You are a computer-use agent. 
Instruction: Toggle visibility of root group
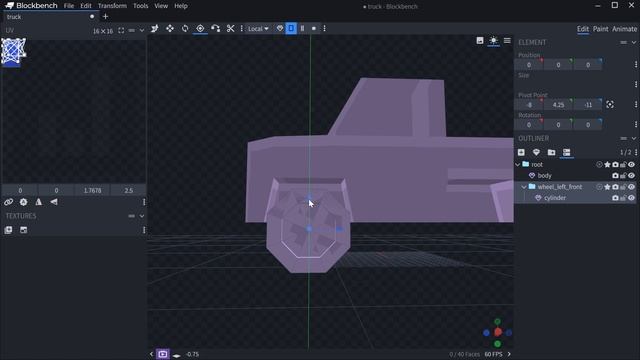[x=631, y=164]
